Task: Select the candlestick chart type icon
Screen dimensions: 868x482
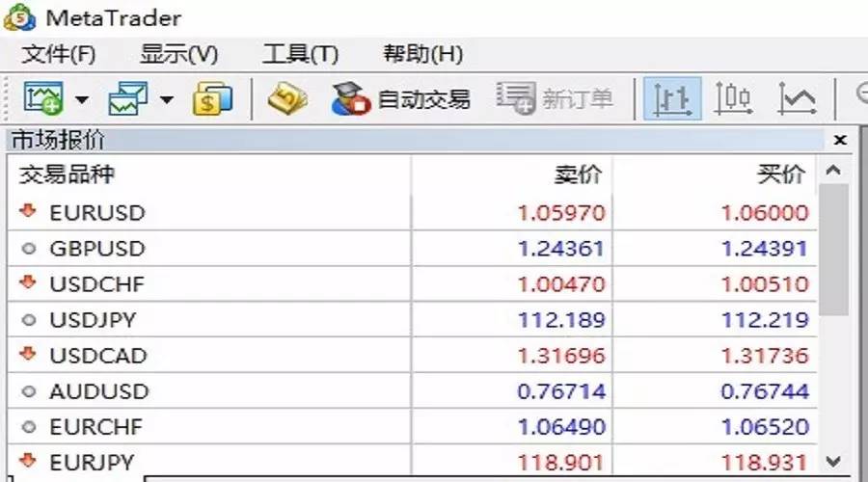Action: pos(734,99)
